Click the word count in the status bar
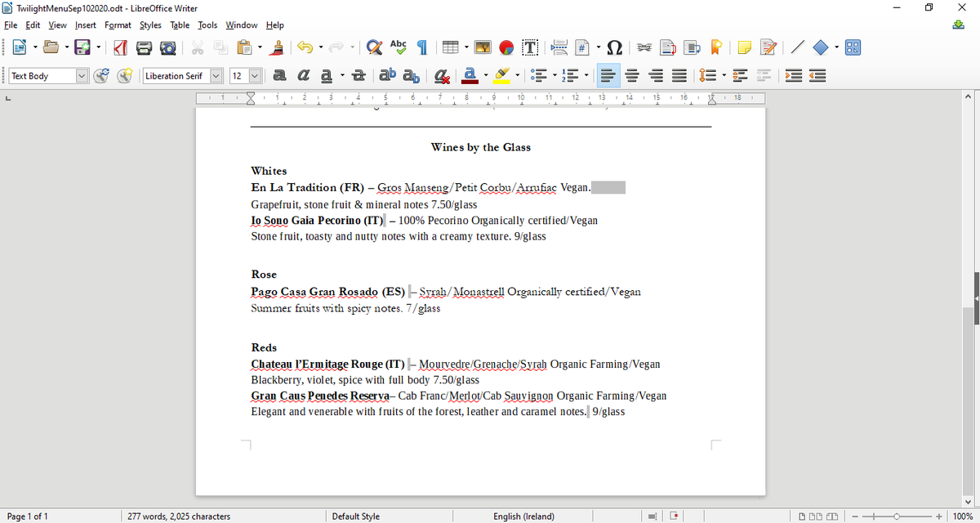980x523 pixels. (179, 516)
